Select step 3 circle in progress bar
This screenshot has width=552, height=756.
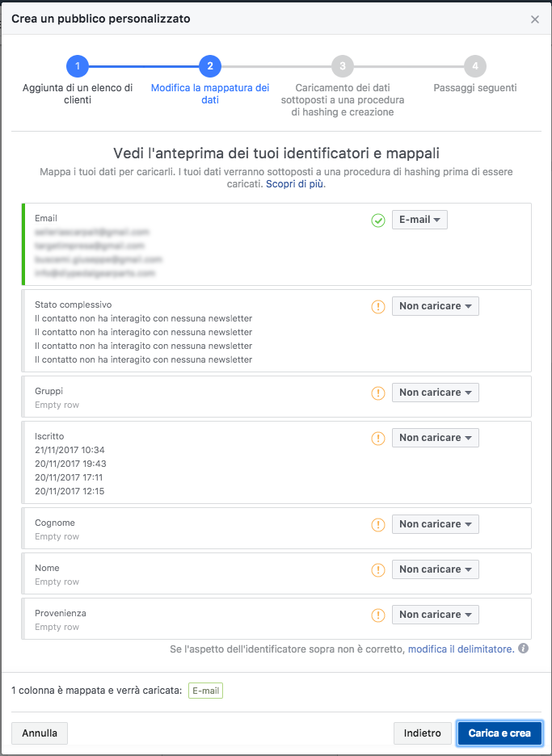point(343,66)
